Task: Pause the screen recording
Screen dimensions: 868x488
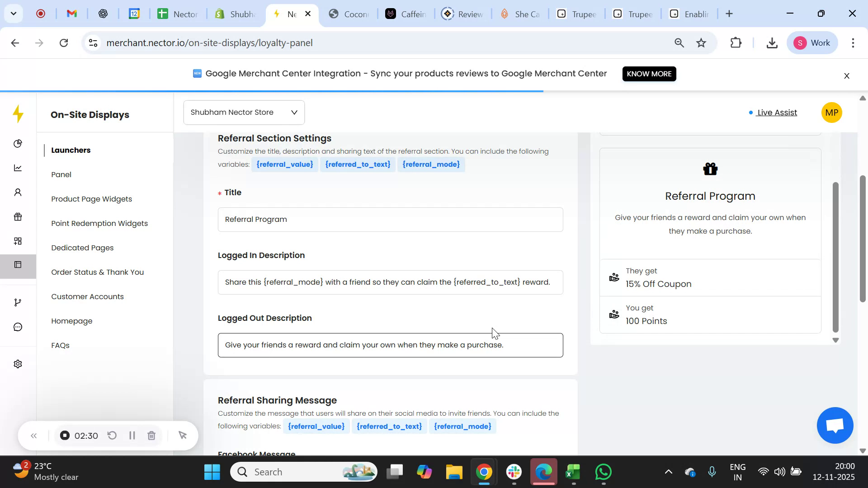Action: (x=132, y=435)
